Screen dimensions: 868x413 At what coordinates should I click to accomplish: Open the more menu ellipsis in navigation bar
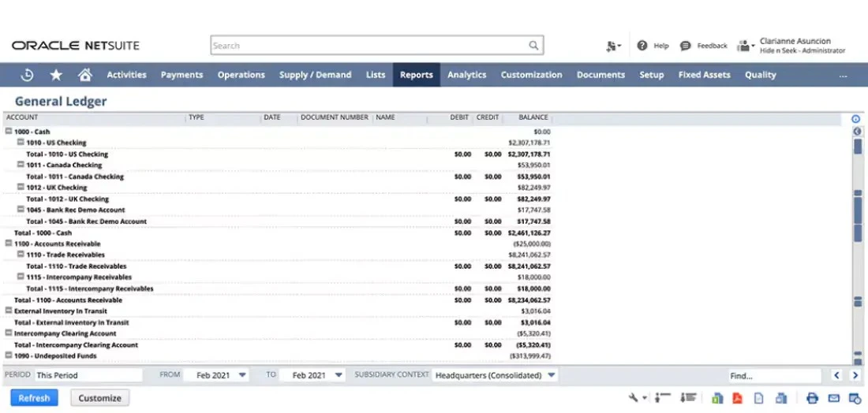click(x=843, y=76)
